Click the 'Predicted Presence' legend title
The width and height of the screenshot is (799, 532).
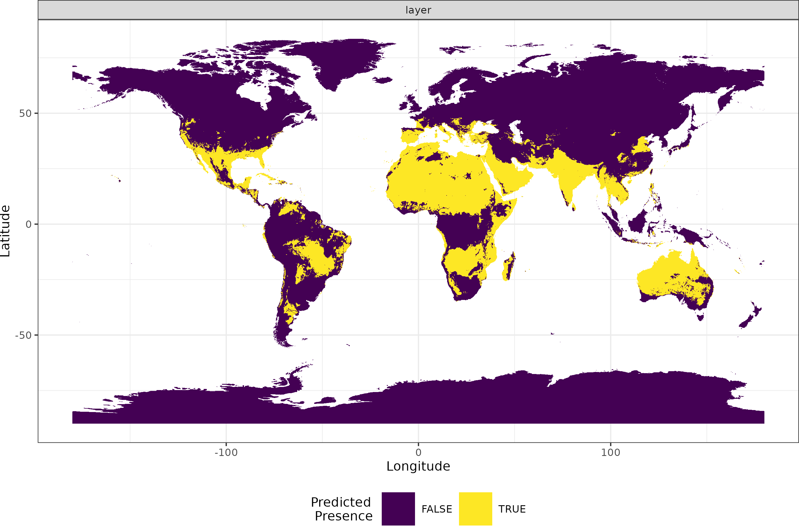point(342,509)
